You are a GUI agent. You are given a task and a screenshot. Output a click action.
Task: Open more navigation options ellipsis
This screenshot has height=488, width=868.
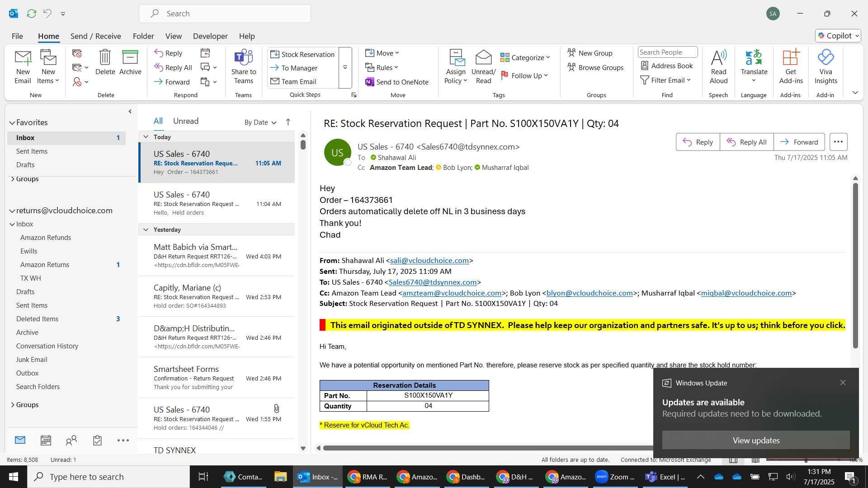point(123,440)
